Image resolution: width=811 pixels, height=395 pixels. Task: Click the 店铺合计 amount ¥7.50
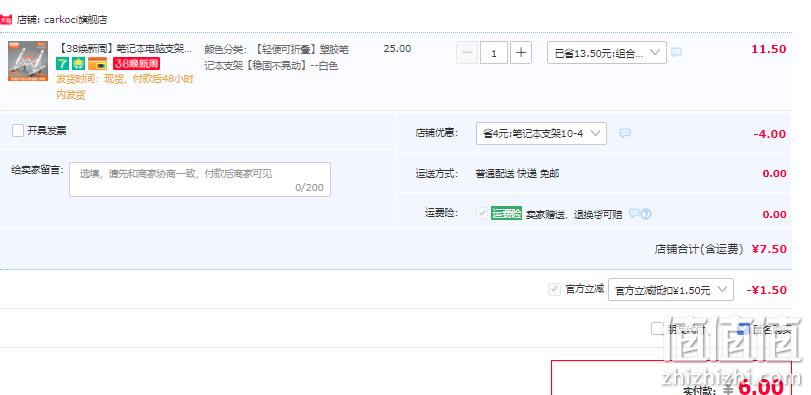[769, 249]
